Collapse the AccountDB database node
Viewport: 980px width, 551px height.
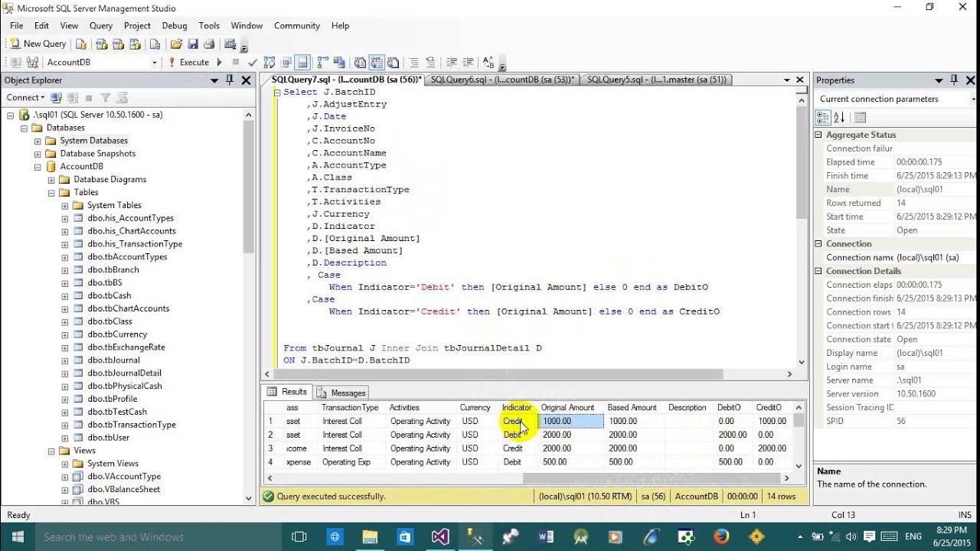pyautogui.click(x=38, y=167)
